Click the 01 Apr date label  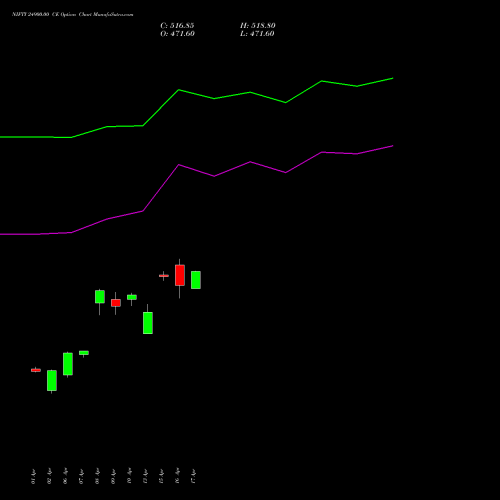point(33,477)
